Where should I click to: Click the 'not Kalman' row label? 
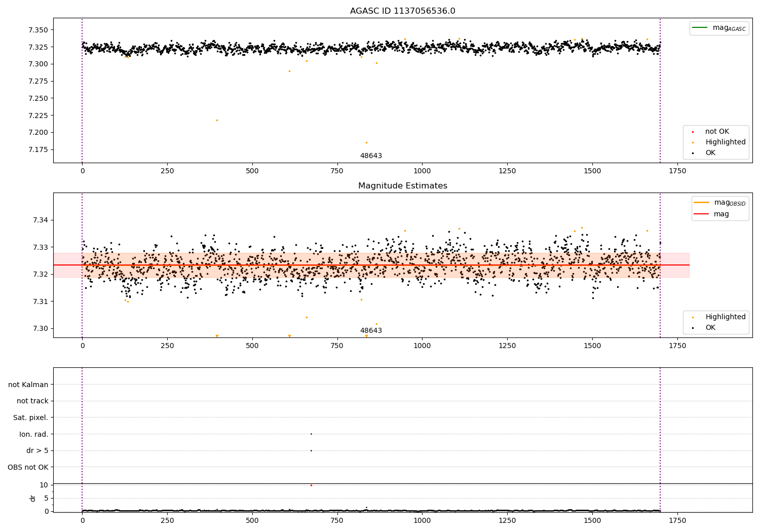click(28, 385)
